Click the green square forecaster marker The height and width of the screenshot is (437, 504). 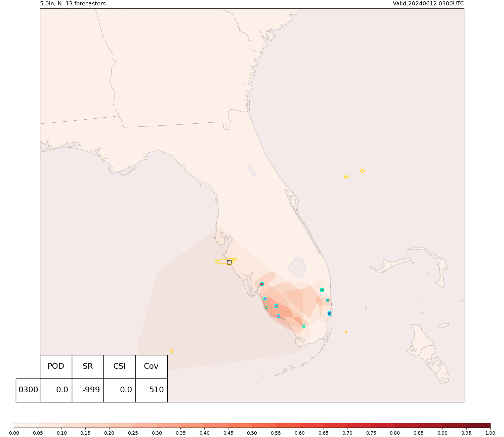322,290
